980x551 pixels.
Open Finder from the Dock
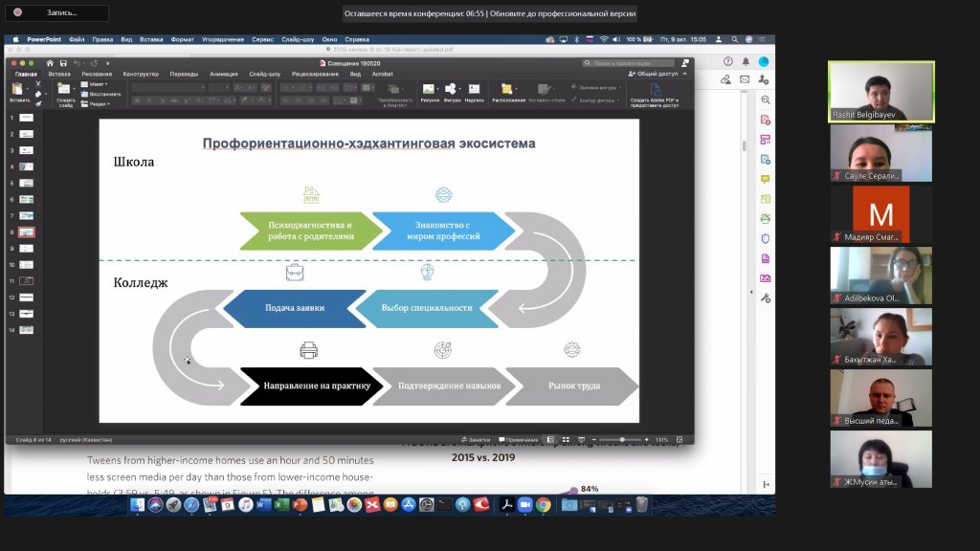(x=138, y=505)
